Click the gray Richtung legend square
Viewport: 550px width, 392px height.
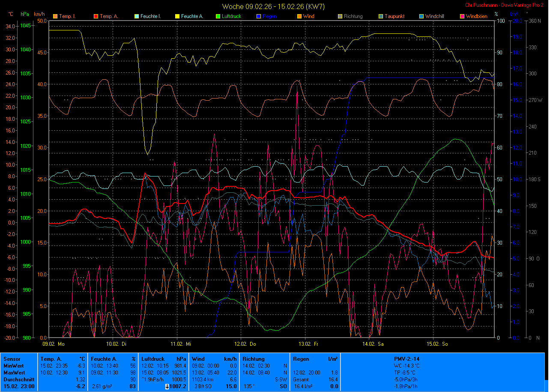tap(340, 16)
